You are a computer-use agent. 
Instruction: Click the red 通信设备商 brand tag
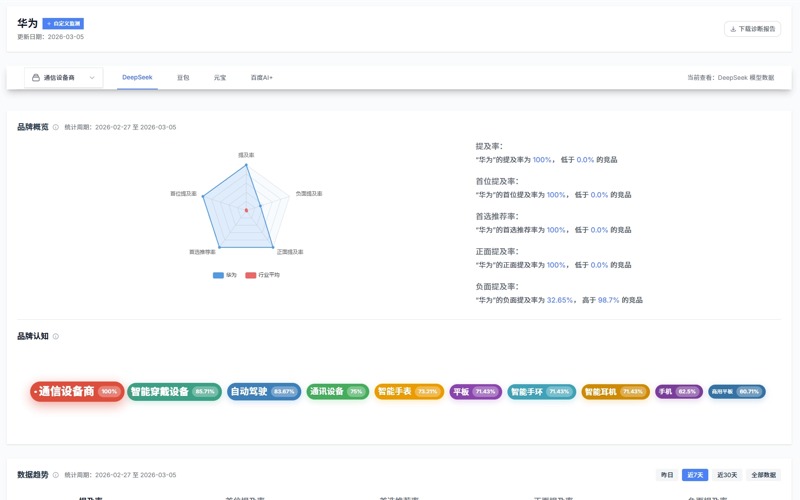click(x=76, y=391)
